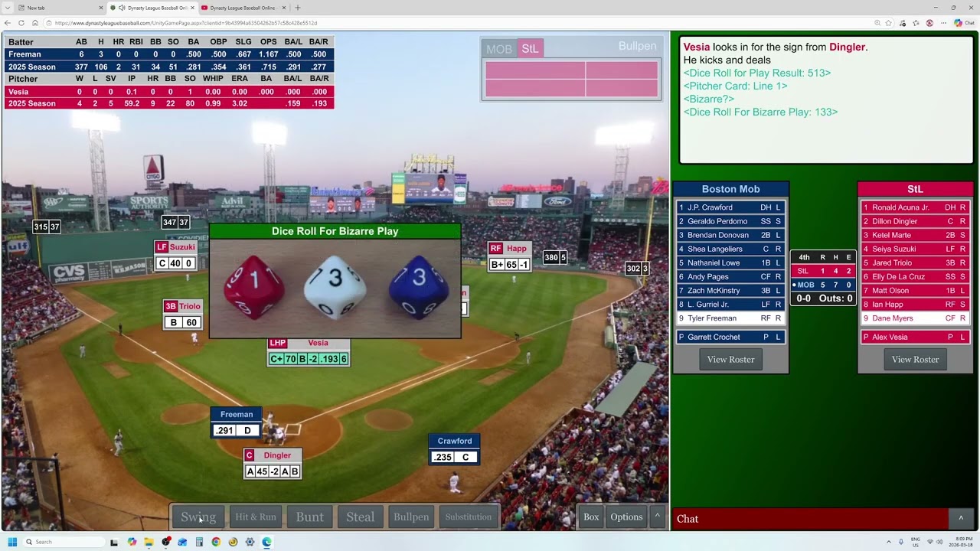Open media control music icon
Image resolution: width=980 pixels, height=551 pixels.
point(903,23)
